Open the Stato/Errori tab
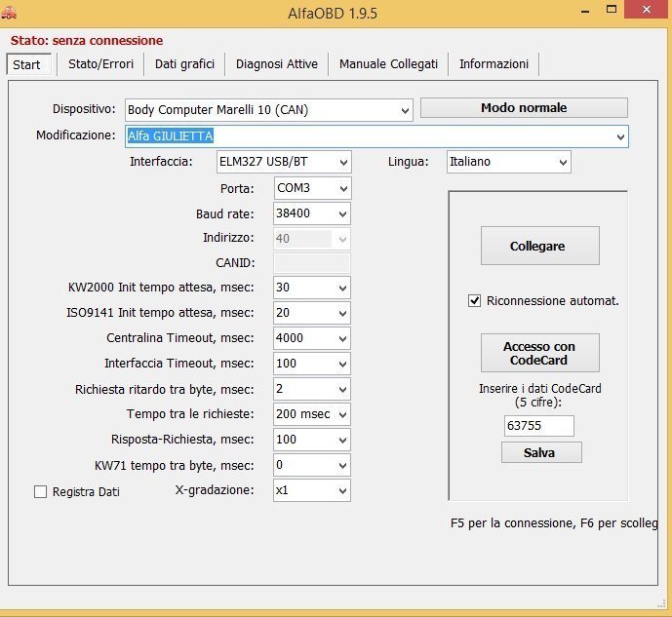 (x=100, y=64)
